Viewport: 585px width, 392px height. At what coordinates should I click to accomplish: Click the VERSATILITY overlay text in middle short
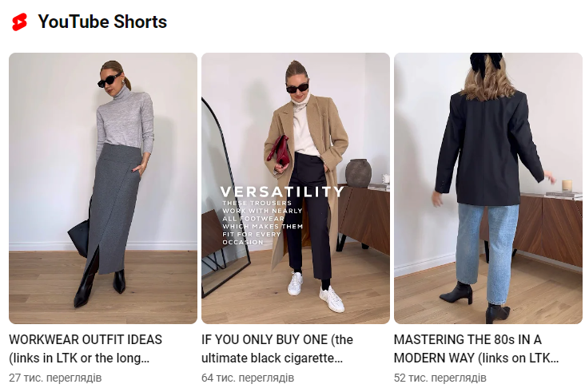coord(282,192)
